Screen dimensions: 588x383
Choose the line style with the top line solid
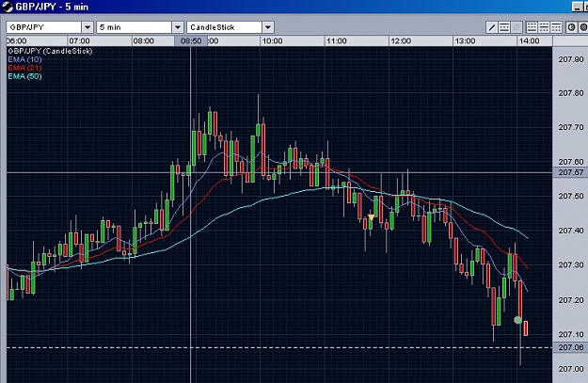click(556, 27)
